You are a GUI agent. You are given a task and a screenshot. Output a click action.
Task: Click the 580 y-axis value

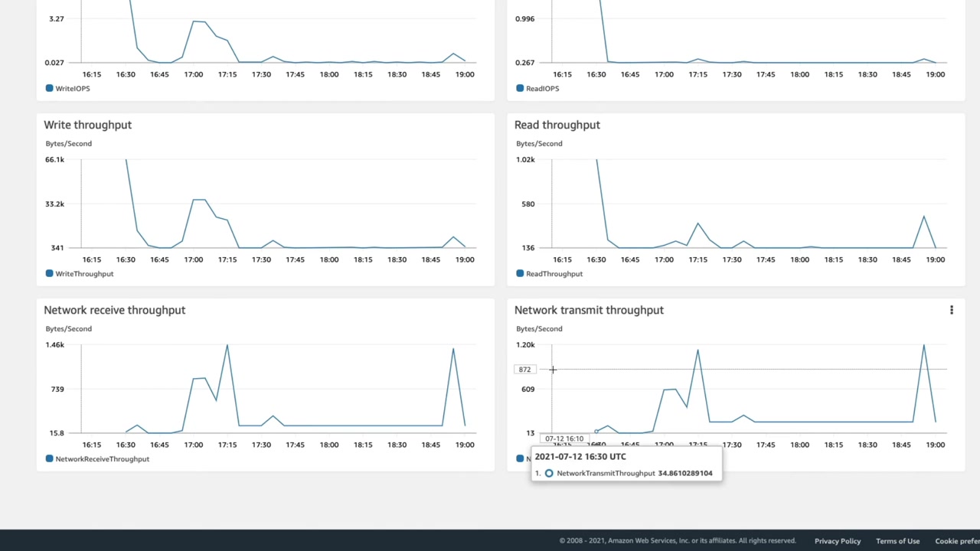pos(528,204)
